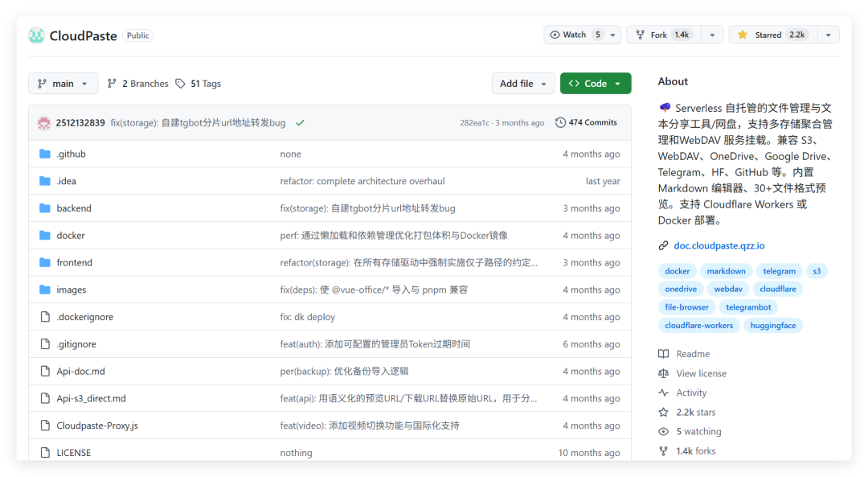Open the doc.cloudpaste.qzz.io website link
868x477 pixels.
click(719, 245)
